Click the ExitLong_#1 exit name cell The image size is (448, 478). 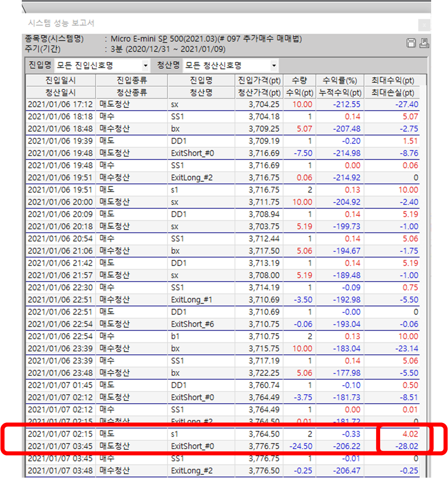[192, 300]
